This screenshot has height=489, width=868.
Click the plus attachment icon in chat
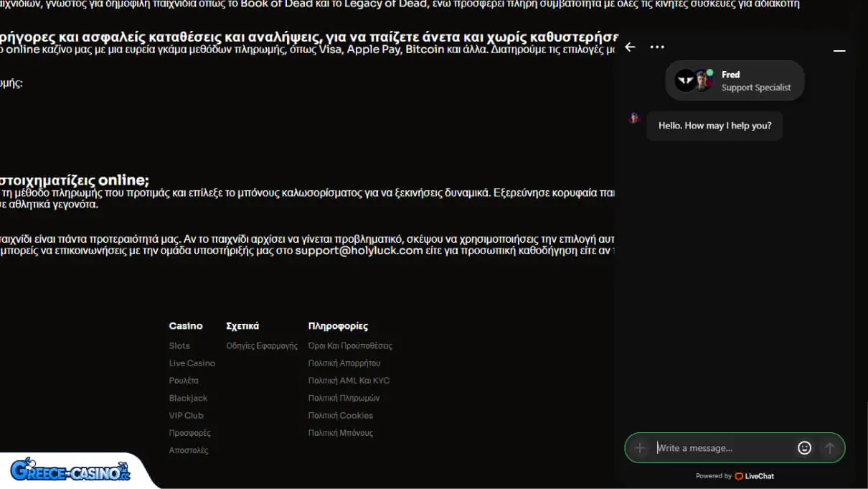(640, 448)
